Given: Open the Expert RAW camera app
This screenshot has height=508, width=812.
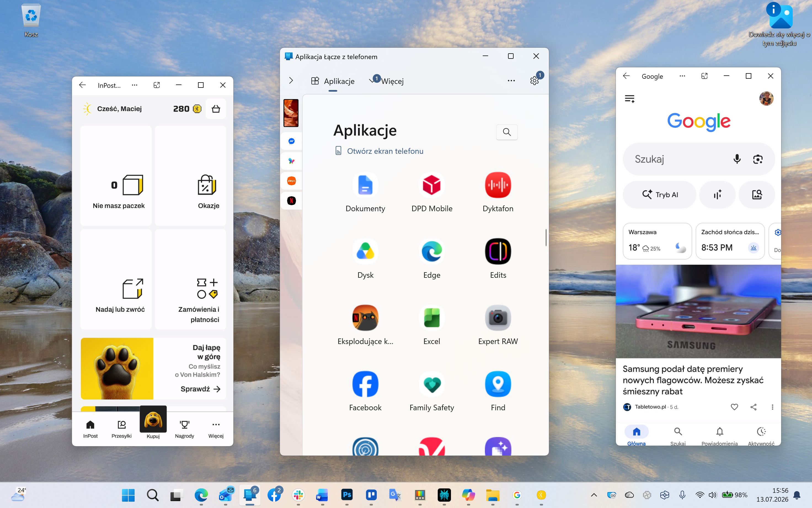Looking at the screenshot, I should [498, 325].
